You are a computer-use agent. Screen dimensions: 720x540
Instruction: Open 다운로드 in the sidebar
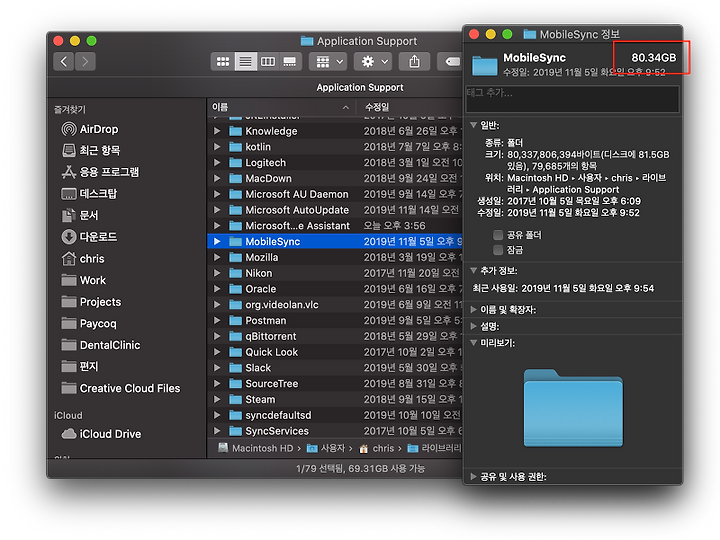click(90, 237)
